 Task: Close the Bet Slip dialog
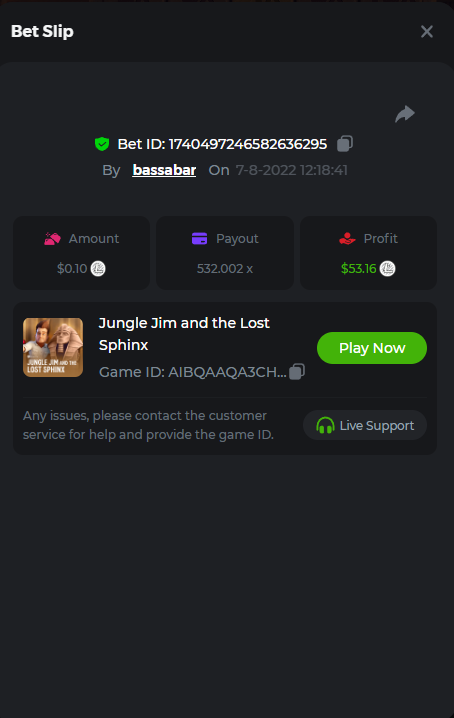pos(427,32)
